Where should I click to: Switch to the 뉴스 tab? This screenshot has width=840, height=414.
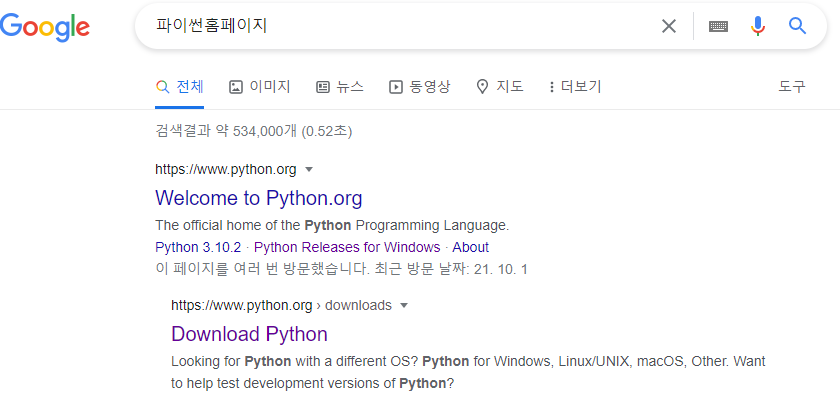coord(340,87)
